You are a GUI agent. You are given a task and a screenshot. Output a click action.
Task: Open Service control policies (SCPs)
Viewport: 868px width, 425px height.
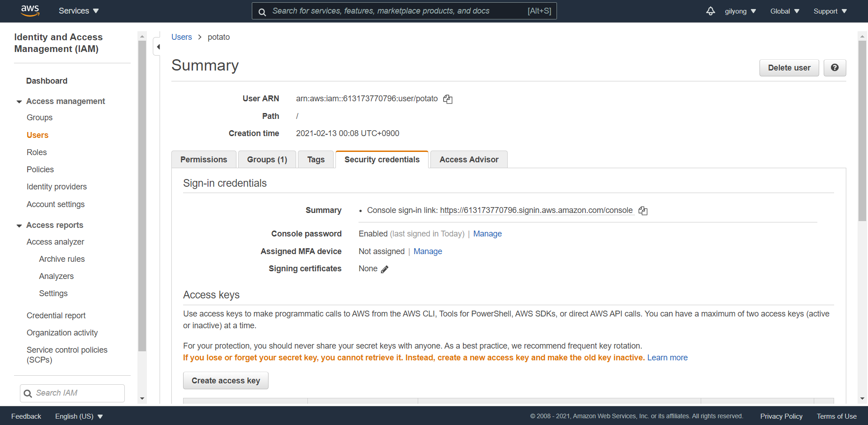pyautogui.click(x=67, y=355)
